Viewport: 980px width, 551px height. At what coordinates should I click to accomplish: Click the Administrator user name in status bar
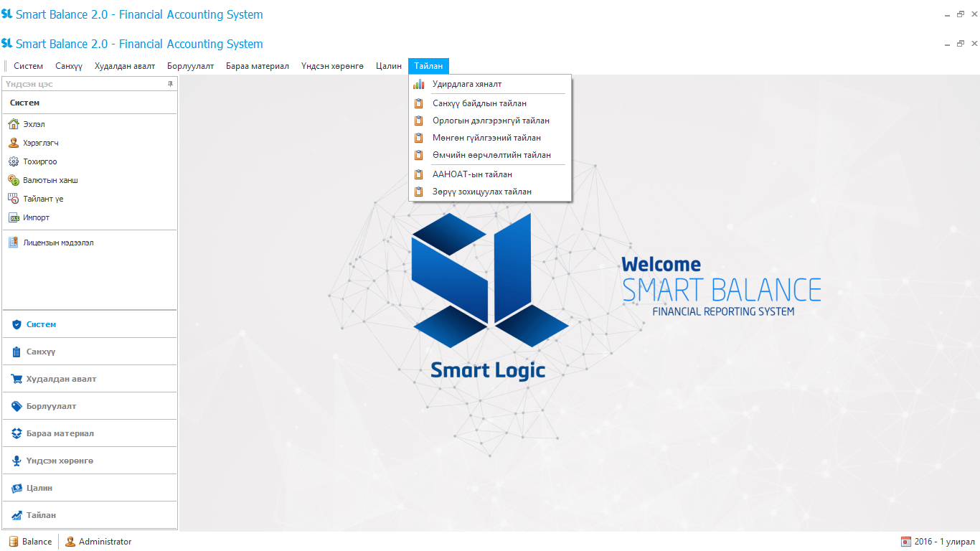(x=105, y=542)
